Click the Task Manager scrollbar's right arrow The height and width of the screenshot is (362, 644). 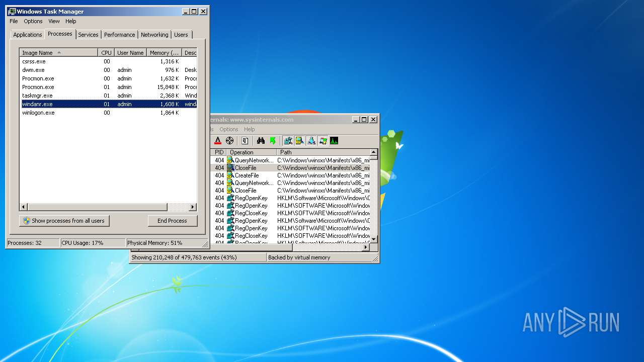(x=193, y=207)
